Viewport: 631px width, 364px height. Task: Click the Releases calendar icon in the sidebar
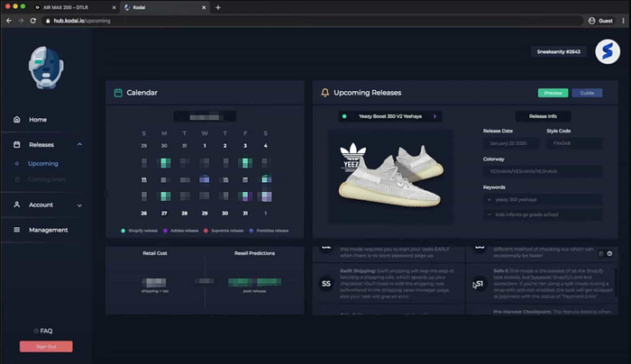17,144
